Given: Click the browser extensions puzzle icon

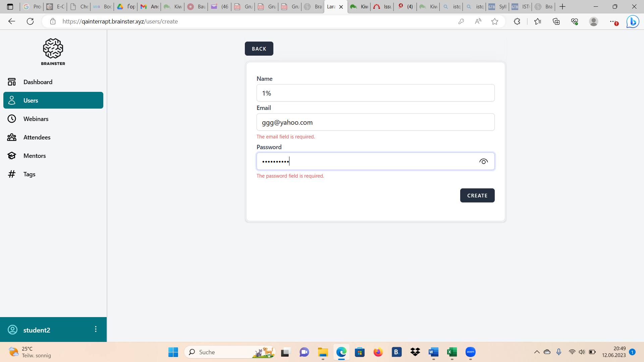Looking at the screenshot, I should click(517, 21).
